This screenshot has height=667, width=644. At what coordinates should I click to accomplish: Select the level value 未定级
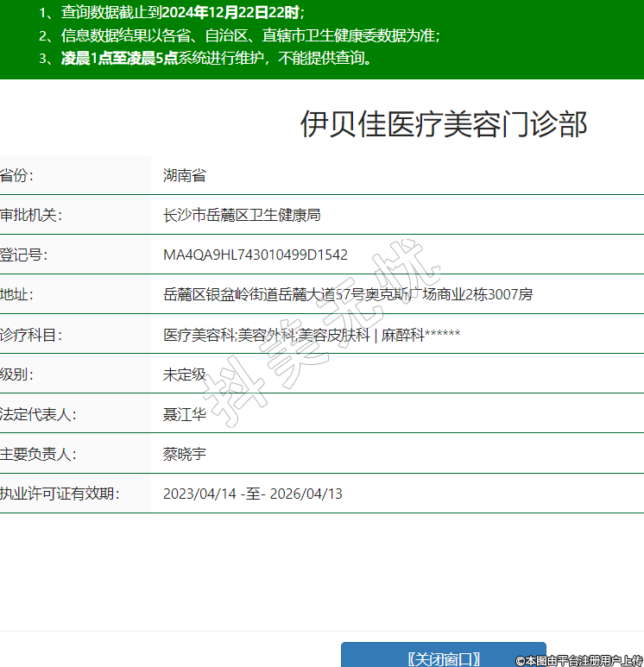tap(185, 374)
